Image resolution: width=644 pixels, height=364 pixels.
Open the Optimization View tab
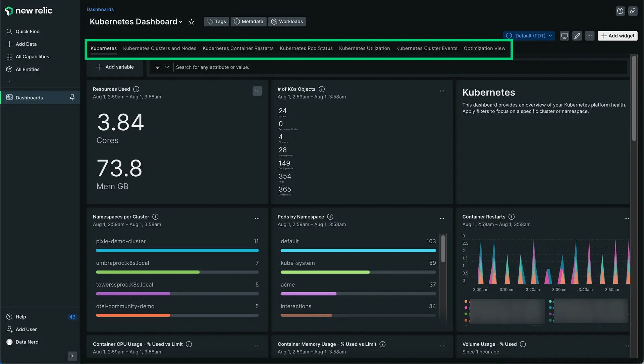point(484,48)
